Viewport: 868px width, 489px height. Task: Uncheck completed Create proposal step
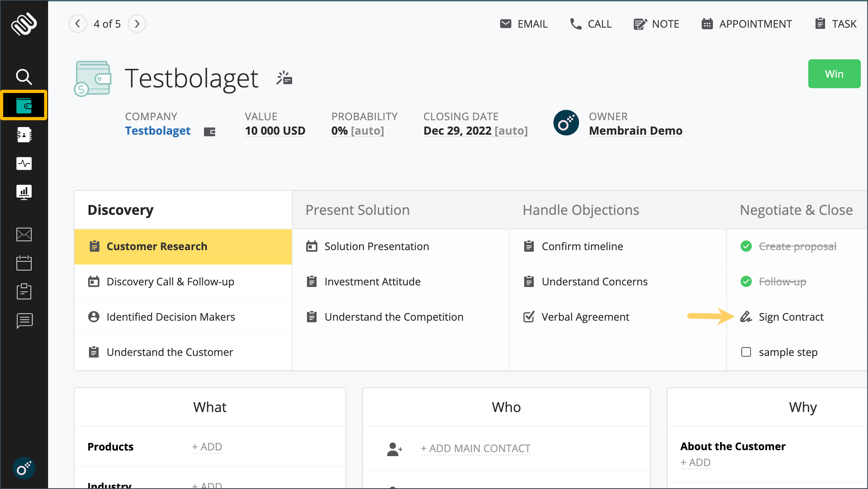click(x=746, y=247)
